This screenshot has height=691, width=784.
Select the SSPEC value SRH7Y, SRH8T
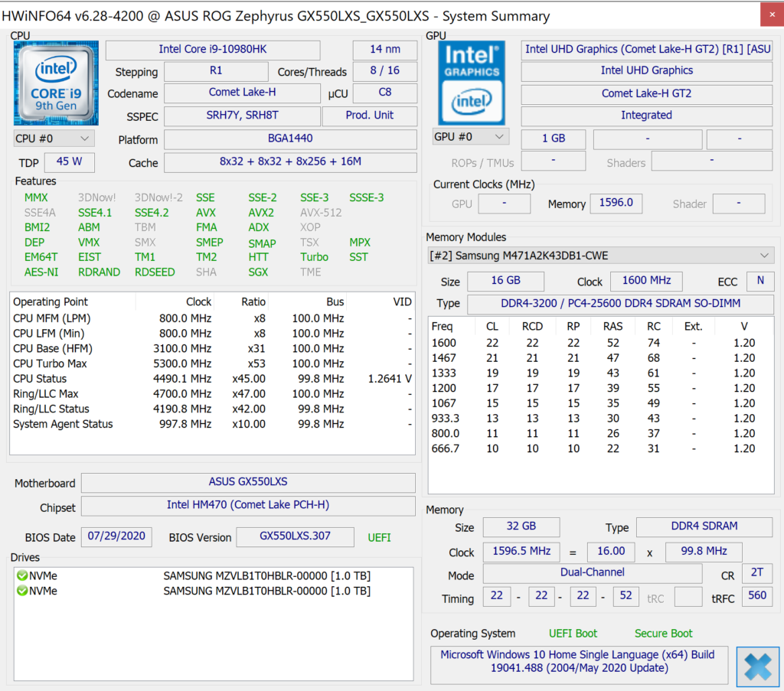(242, 116)
